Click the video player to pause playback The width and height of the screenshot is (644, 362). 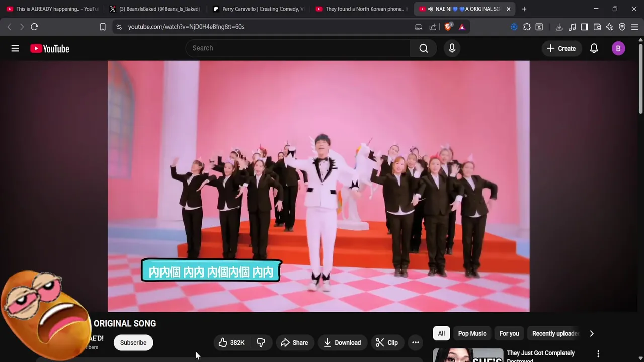pos(318,186)
